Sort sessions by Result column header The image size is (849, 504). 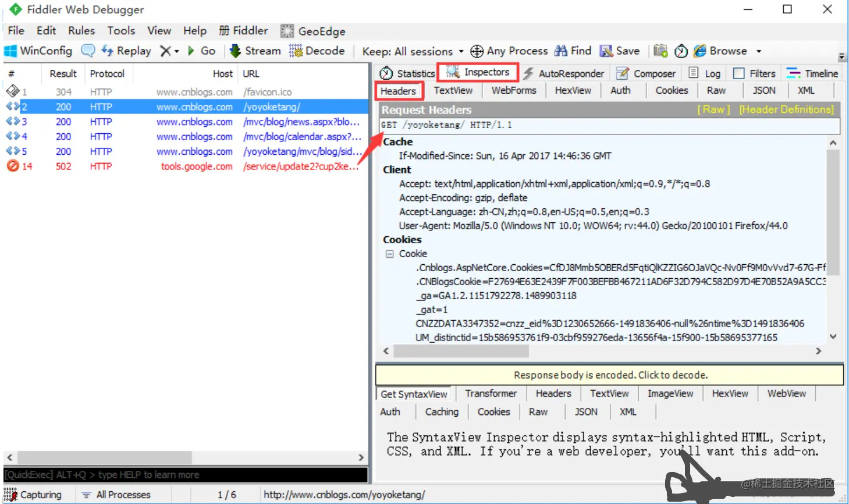coord(63,74)
